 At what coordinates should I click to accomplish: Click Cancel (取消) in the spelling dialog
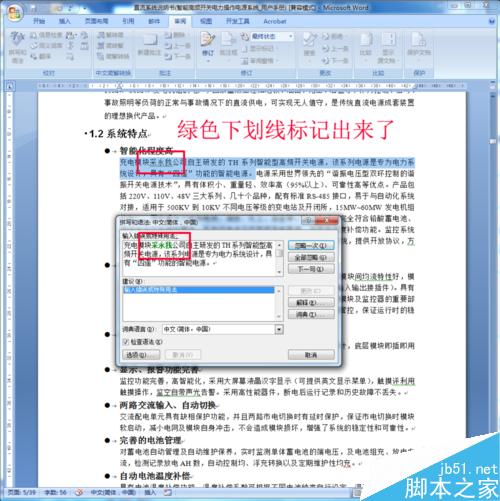pyautogui.click(x=311, y=355)
